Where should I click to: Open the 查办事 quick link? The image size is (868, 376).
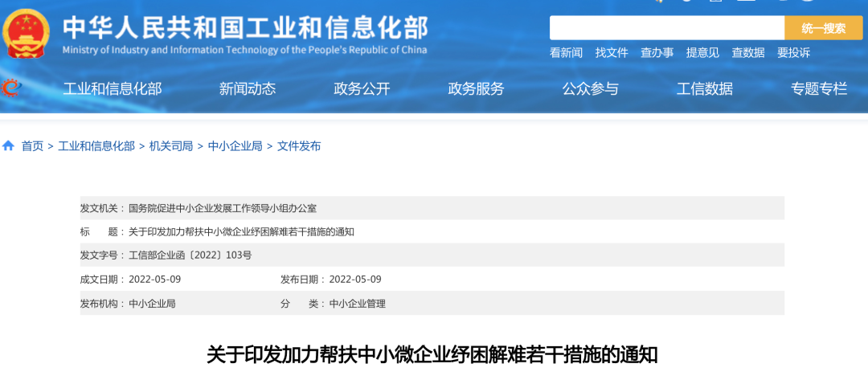[x=657, y=53]
